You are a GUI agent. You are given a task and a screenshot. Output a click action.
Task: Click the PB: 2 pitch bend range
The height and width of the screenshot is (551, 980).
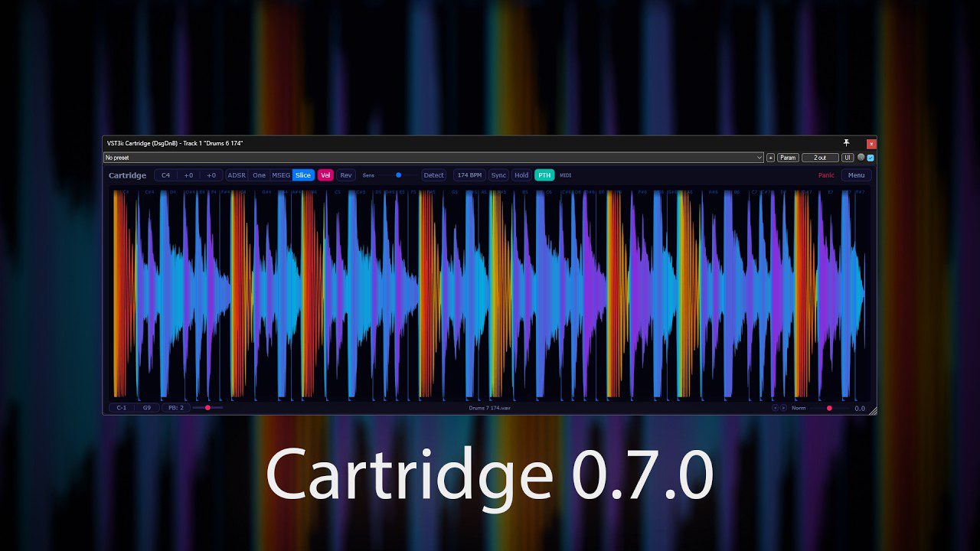(175, 408)
